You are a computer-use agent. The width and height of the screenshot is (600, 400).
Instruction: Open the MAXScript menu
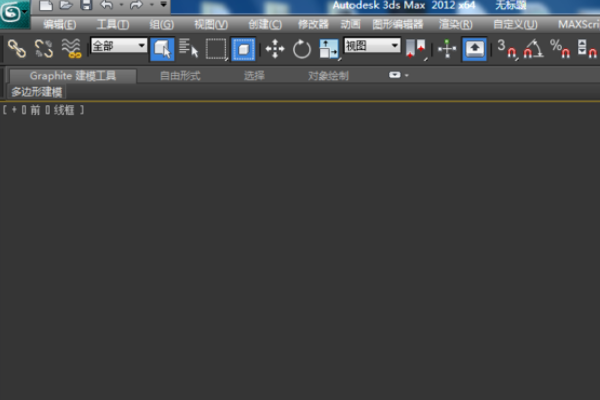(579, 25)
